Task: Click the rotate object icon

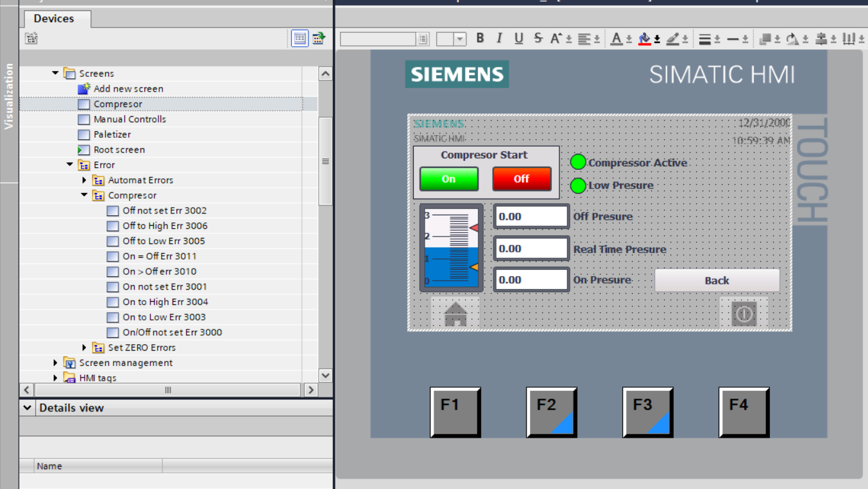Action: click(x=792, y=39)
